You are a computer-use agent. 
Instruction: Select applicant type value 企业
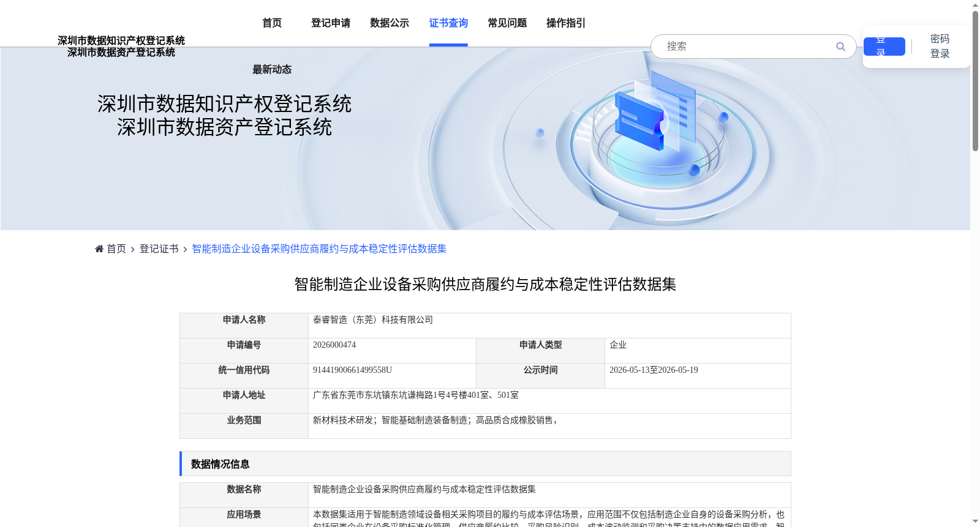(618, 345)
